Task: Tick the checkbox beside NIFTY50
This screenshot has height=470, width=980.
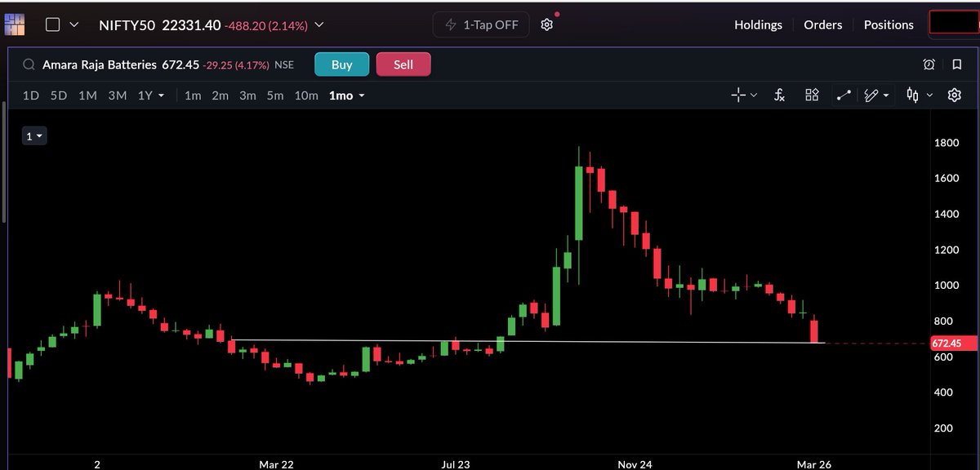Action: click(x=52, y=24)
